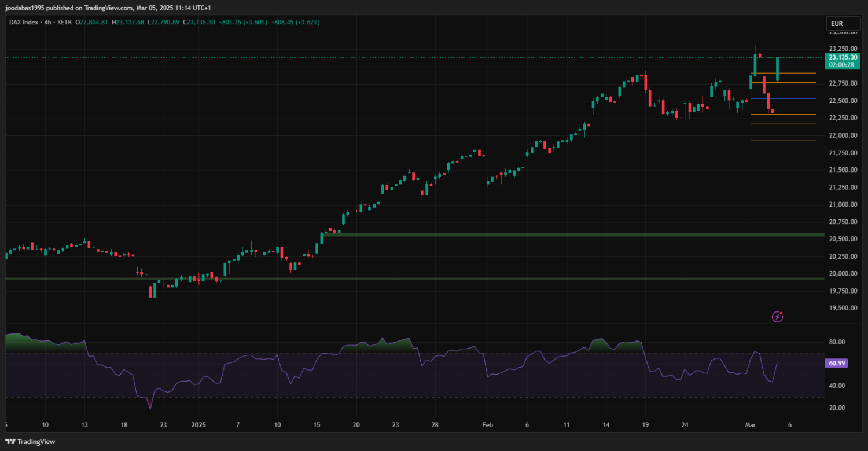This screenshot has width=868, height=451.
Task: Click the purple 60.99 RSI value tag
Action: (837, 363)
